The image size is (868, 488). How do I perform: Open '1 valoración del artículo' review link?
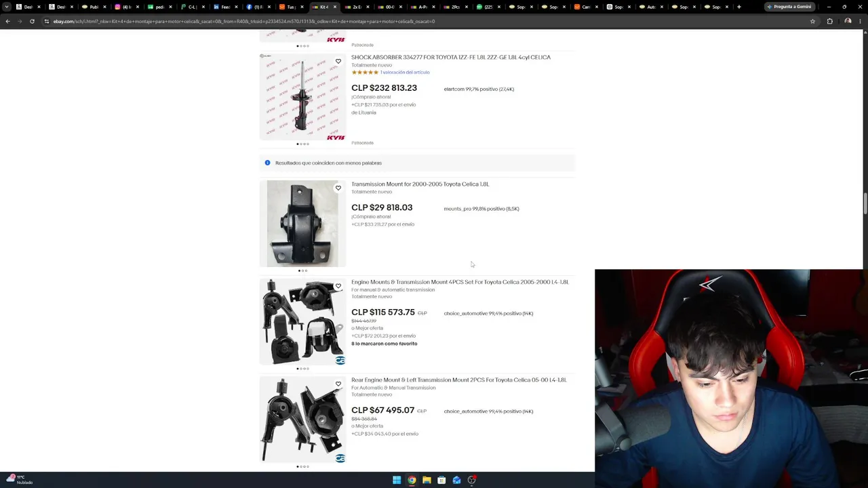(405, 73)
